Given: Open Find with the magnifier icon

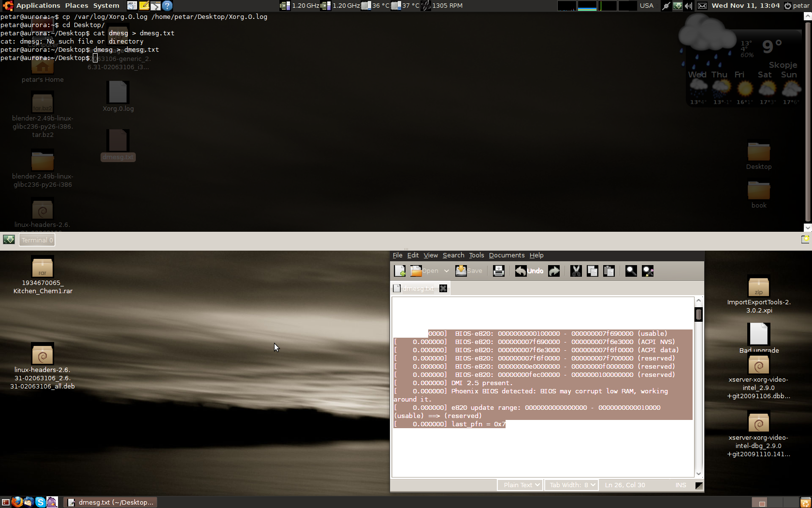Looking at the screenshot, I should [631, 271].
